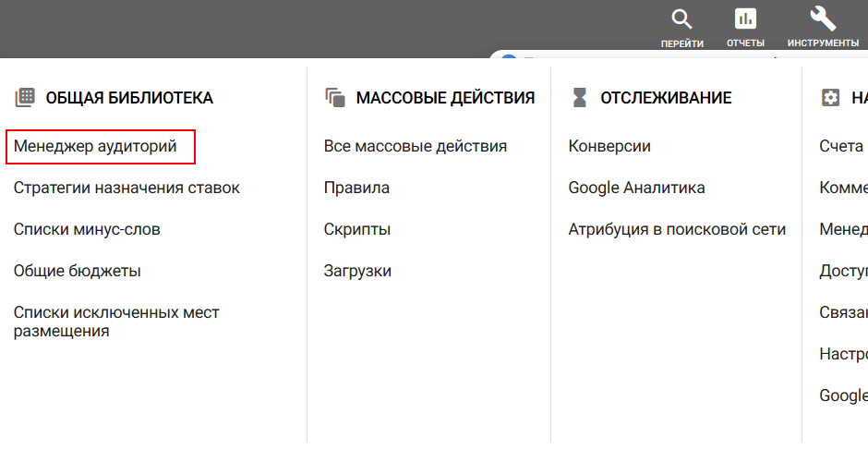Click the Отслеживание hourglass icon
Screen dimensions: 868x450
pyautogui.click(x=579, y=97)
